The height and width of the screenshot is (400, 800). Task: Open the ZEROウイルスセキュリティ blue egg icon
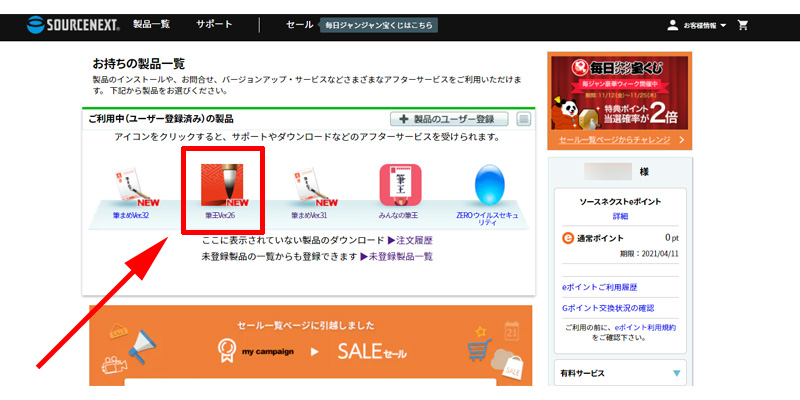point(489,185)
